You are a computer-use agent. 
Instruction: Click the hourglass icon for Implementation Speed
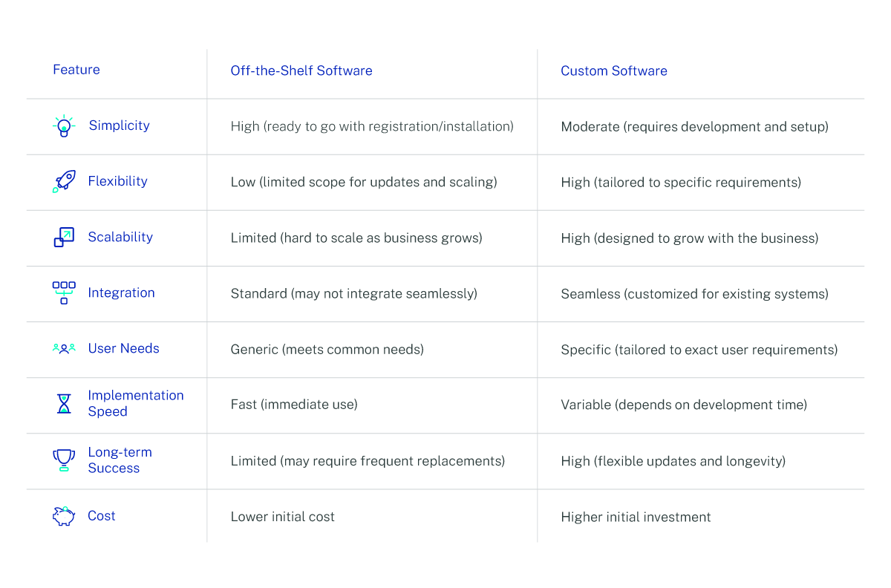pyautogui.click(x=64, y=404)
